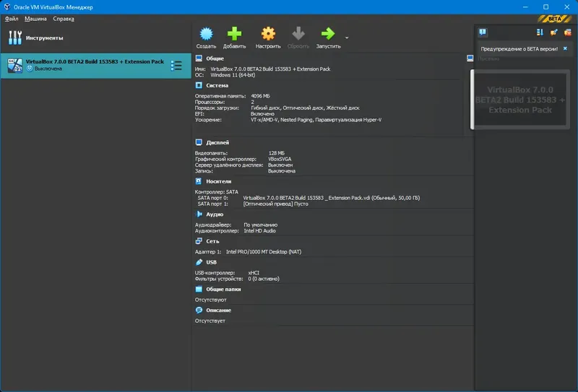Click the Аудио speaker icon
The height and width of the screenshot is (392, 578).
point(199,214)
